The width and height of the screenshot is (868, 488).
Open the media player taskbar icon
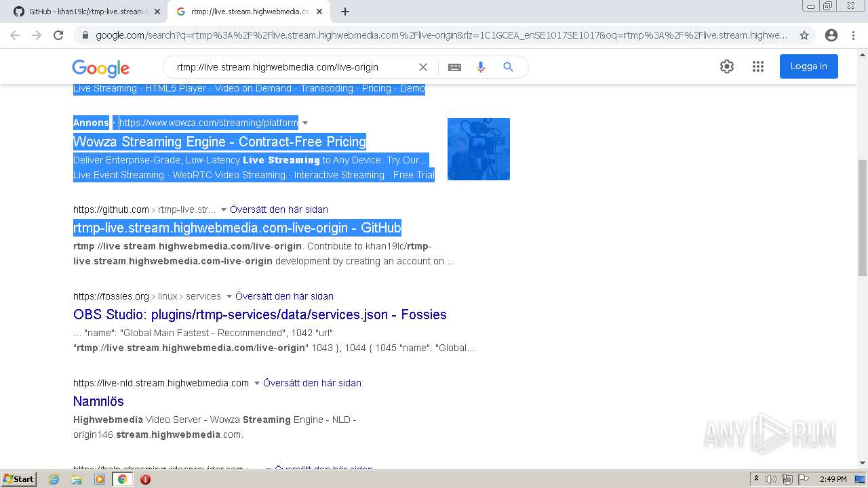tap(100, 479)
